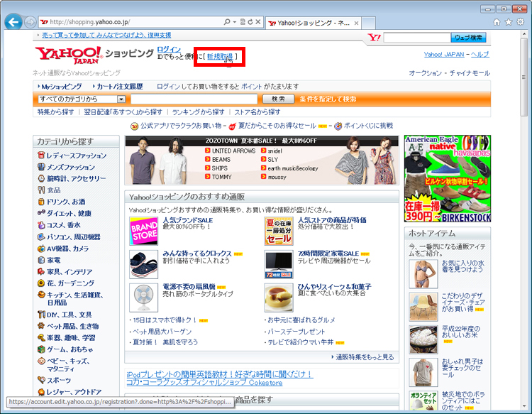Click the メンズファッション category icon
532x414 pixels.
point(41,167)
